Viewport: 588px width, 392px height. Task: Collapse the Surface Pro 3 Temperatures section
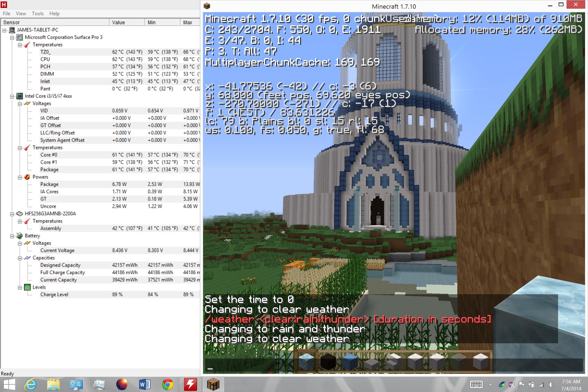coord(20,45)
